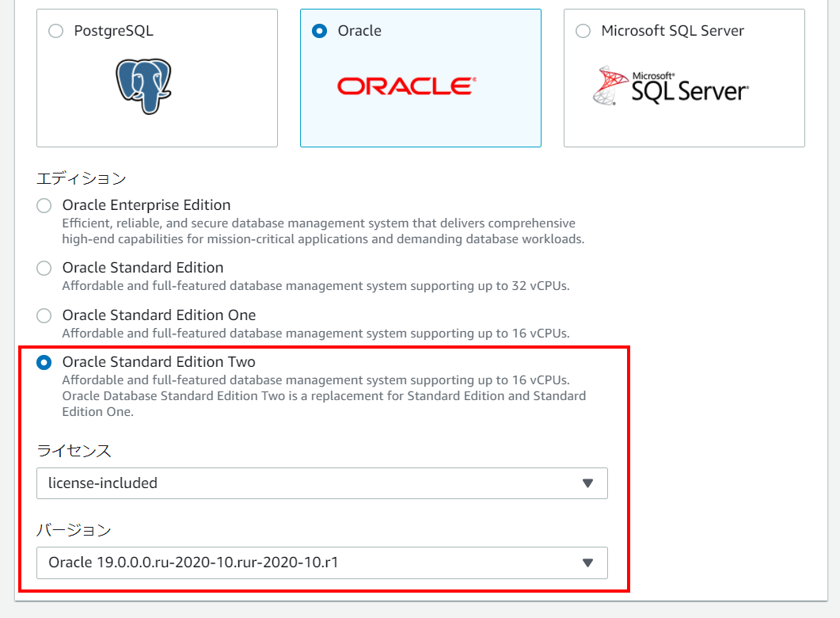The image size is (840, 618).
Task: Click the Oracle version dropdown arrow
Action: pyautogui.click(x=587, y=563)
